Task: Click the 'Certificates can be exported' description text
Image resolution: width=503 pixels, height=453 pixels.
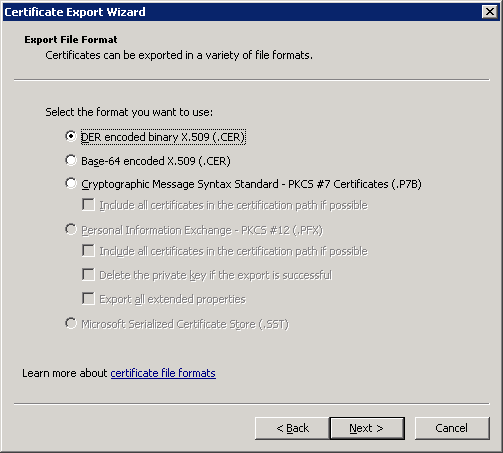Action: tap(179, 55)
